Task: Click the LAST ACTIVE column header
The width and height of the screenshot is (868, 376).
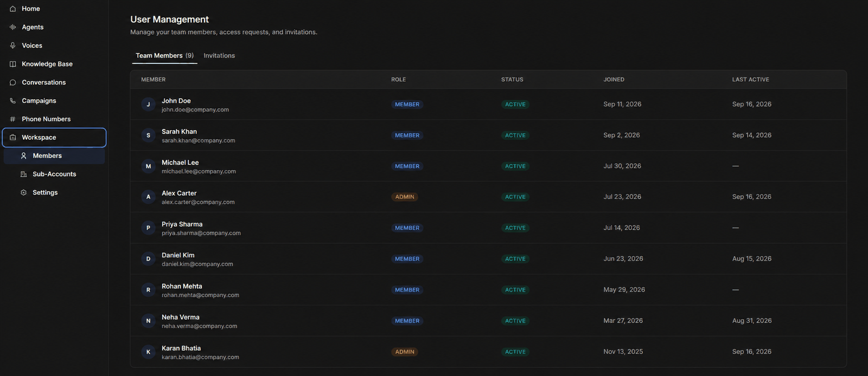Action: (751, 80)
